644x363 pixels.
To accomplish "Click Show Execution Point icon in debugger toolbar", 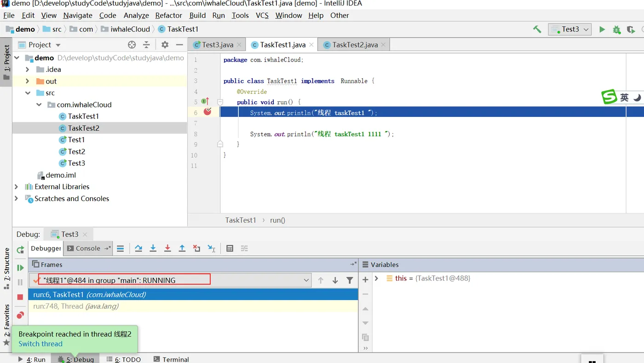I will coord(120,248).
